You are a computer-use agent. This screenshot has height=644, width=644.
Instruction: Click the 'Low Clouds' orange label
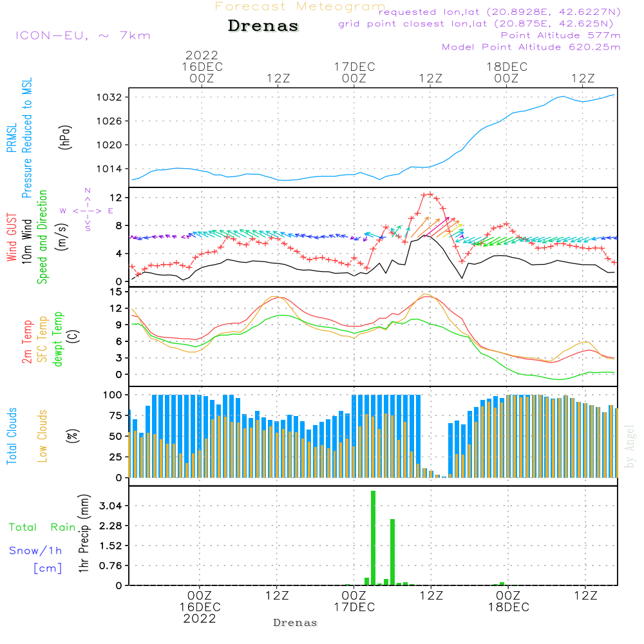point(42,436)
